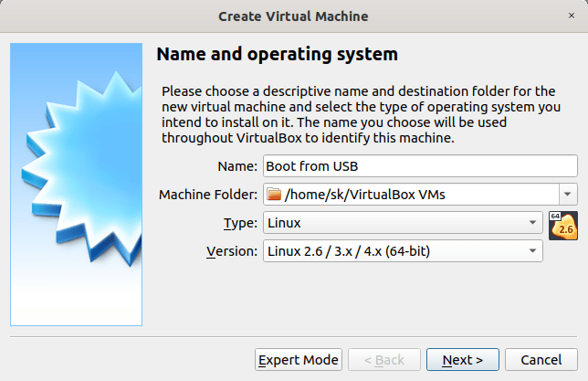Click the Version label
Screen dimensions: 588x381
point(232,251)
